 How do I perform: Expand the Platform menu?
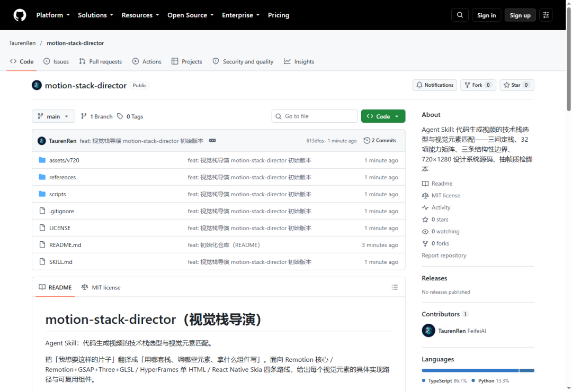pos(53,15)
